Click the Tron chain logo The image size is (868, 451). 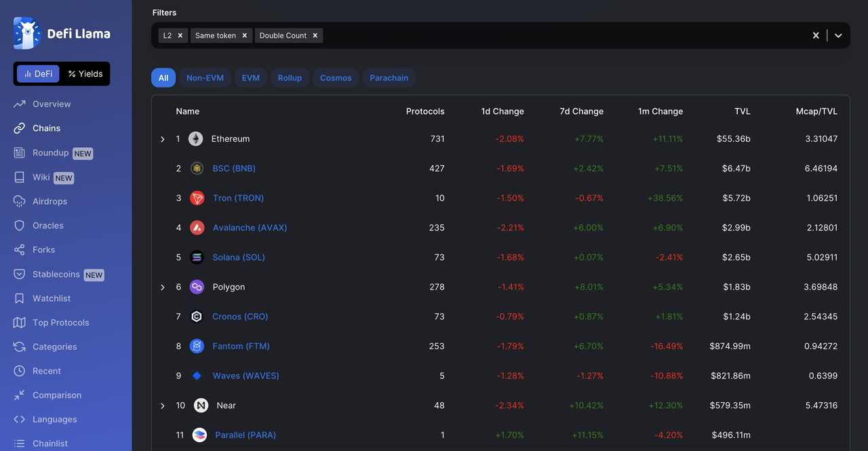[197, 198]
